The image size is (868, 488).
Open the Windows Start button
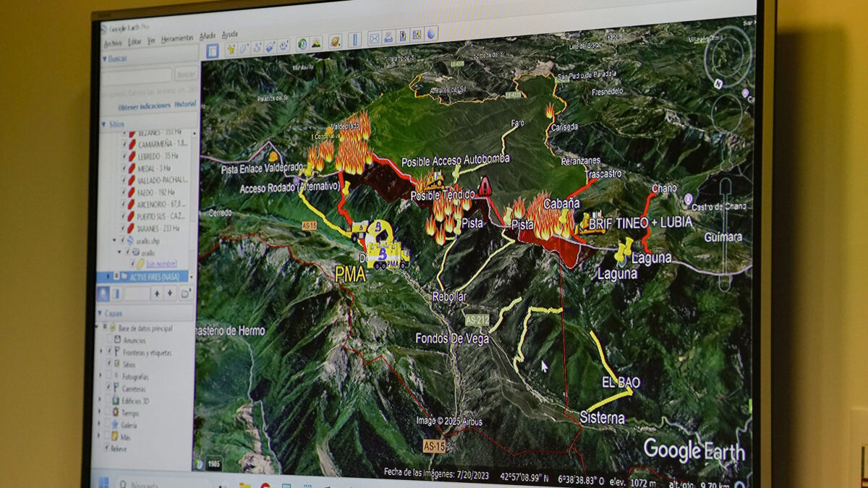tap(103, 481)
